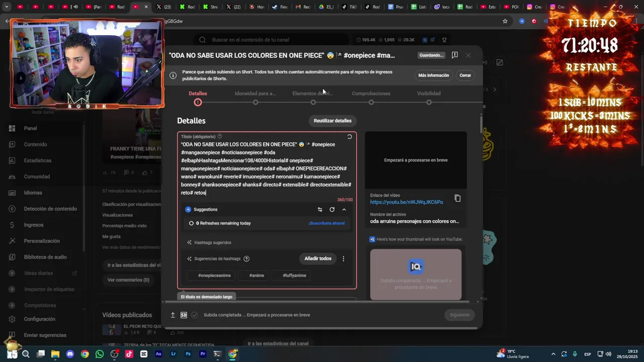Viewport: 644px width, 362px height.
Task: Open Contenido section in sidebar
Action: (35, 144)
